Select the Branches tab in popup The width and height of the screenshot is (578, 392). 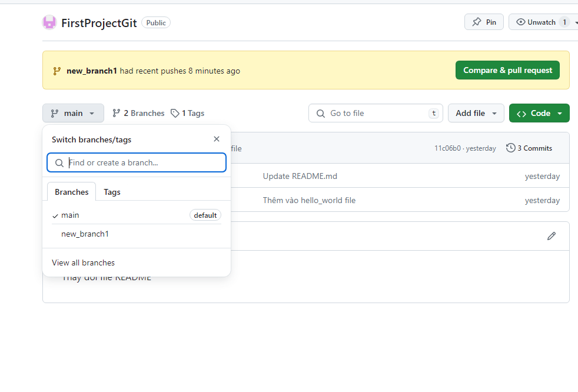tap(71, 192)
